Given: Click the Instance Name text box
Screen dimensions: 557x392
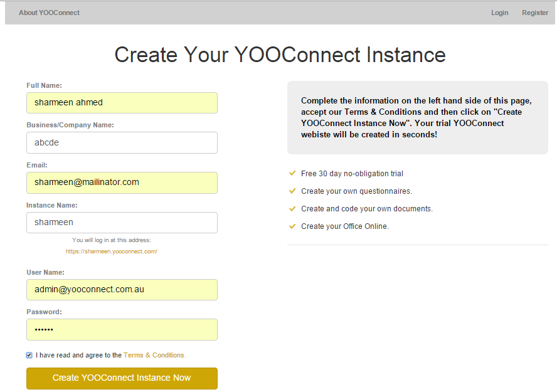Looking at the screenshot, I should [122, 223].
